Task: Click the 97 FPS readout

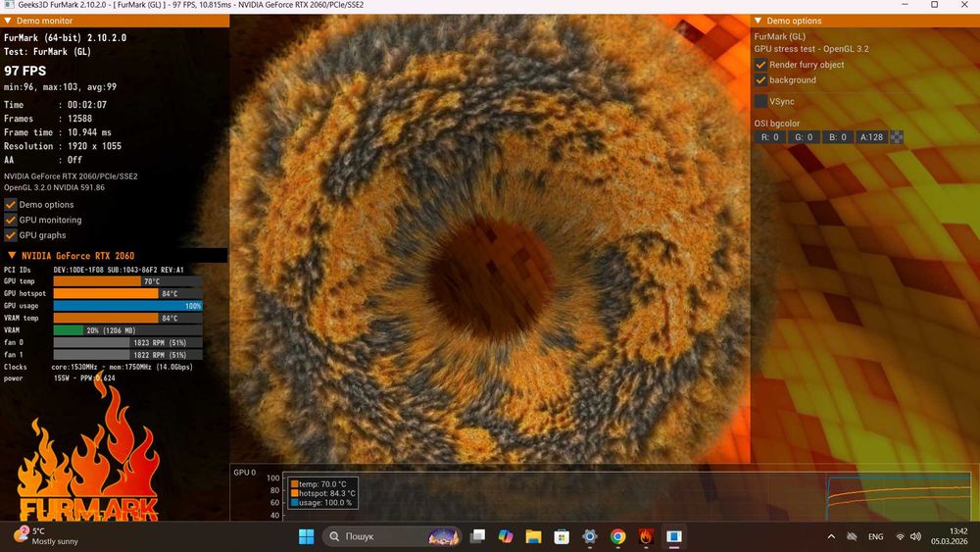Action: [x=25, y=71]
